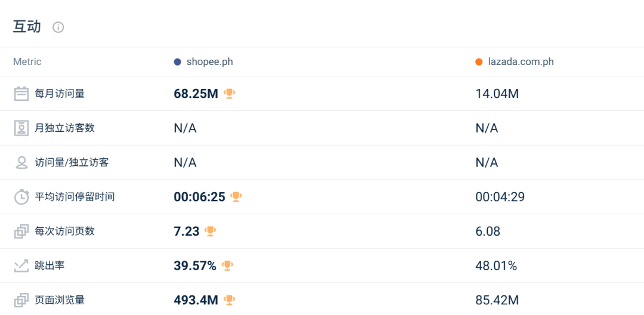This screenshot has height=315, width=644.
Task: Click the trophy icon next to 68.25M
Action: 230,93
